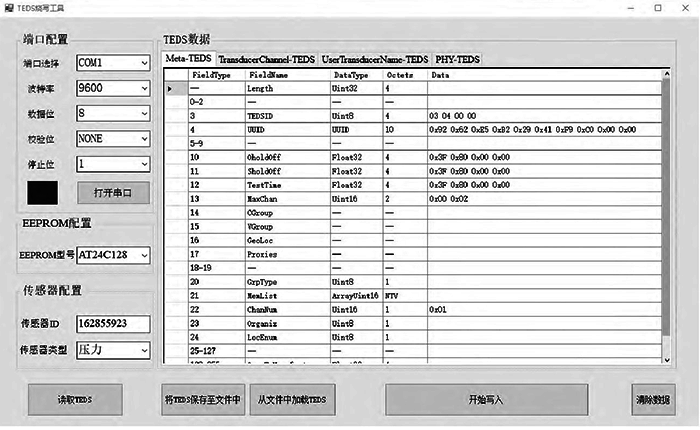The height and width of the screenshot is (430, 700).
Task: Open the 数据位 data bits dropdown
Action: click(x=112, y=113)
